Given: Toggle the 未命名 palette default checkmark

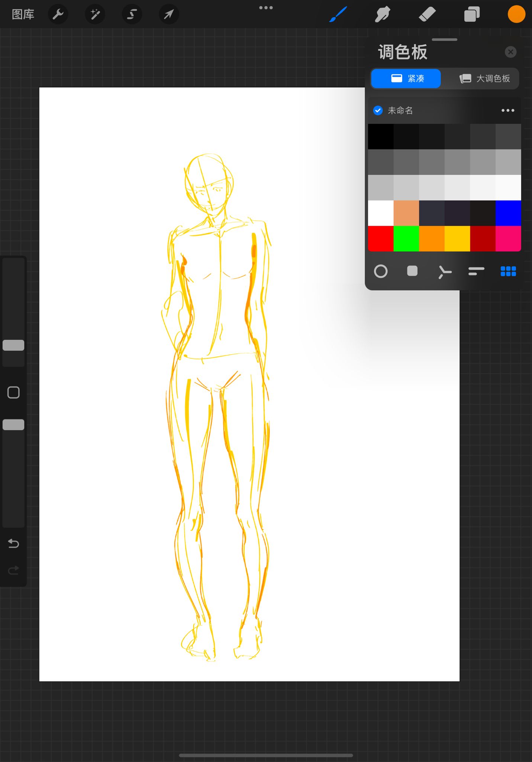Looking at the screenshot, I should pos(378,111).
